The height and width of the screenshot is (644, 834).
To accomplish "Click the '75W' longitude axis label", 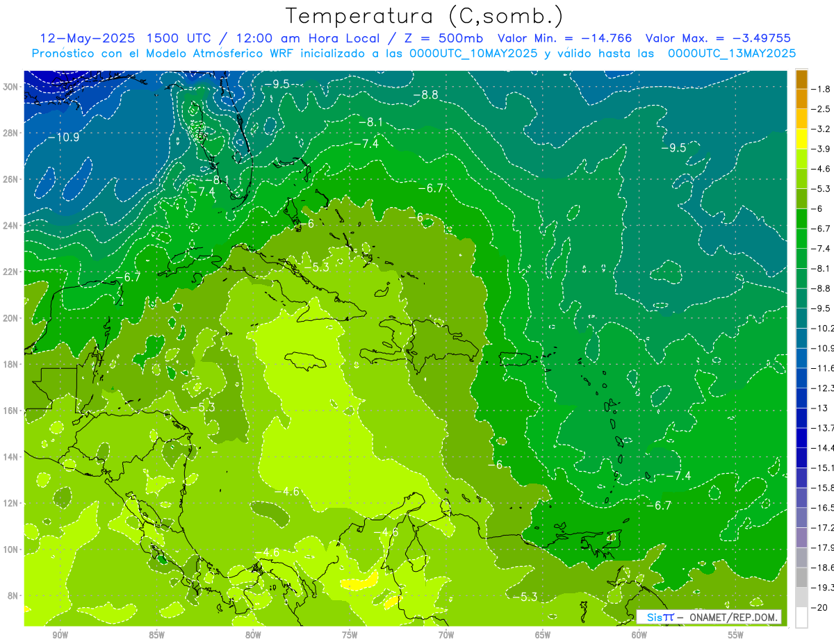I will (x=350, y=635).
